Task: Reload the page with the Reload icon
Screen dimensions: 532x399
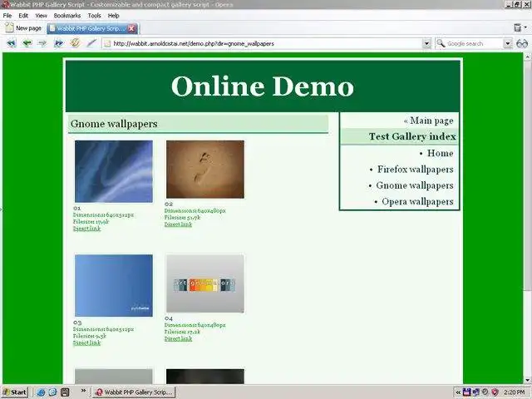Action: click(x=75, y=42)
